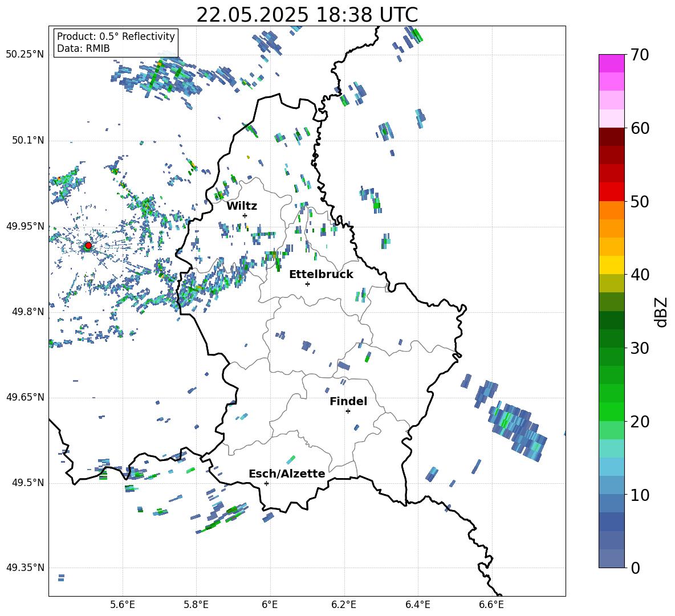This screenshot has width=675, height=616.
Task: Click the red radar site marker
Action: click(88, 246)
